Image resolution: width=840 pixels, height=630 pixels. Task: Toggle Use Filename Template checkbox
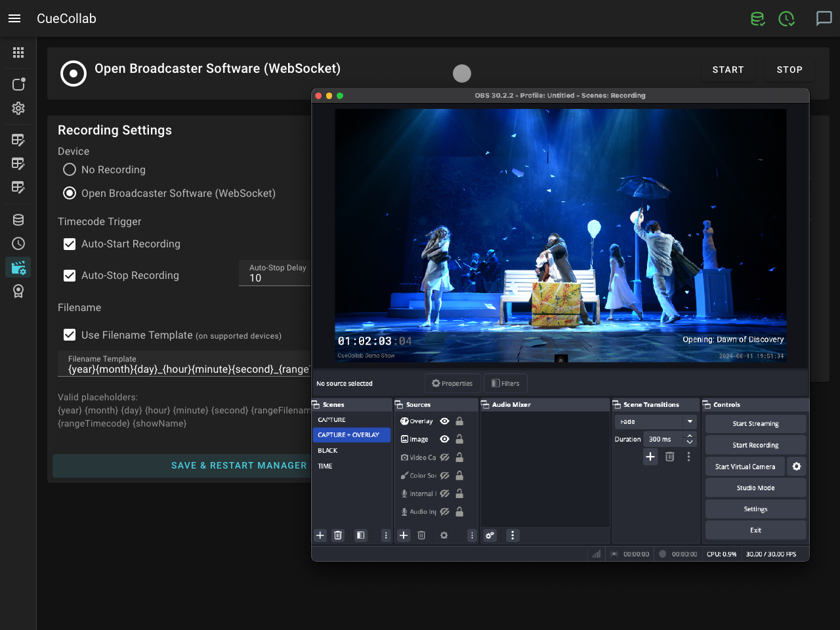point(70,335)
